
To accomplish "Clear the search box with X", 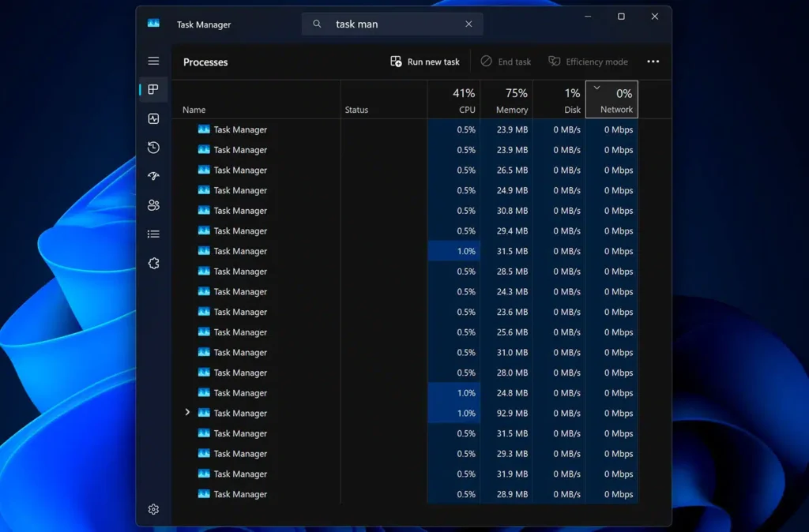I will (468, 24).
